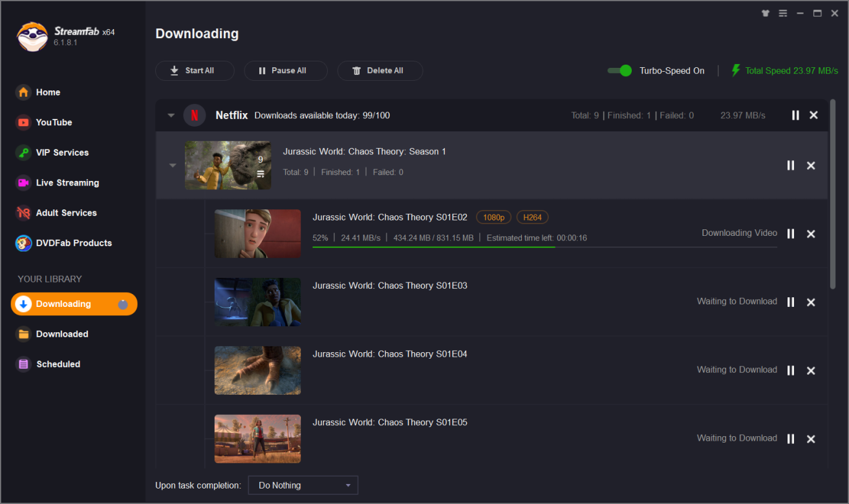Click the Live Streaming camera icon
The image size is (849, 504).
(x=23, y=183)
